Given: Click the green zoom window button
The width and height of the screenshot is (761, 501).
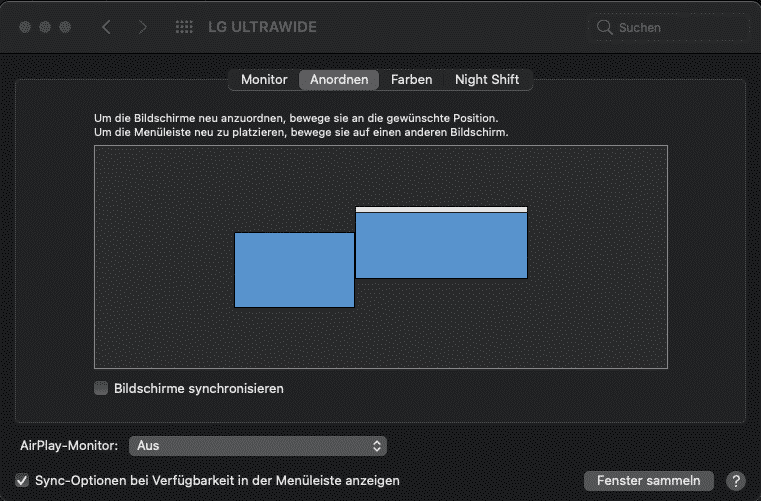Looking at the screenshot, I should click(x=64, y=27).
